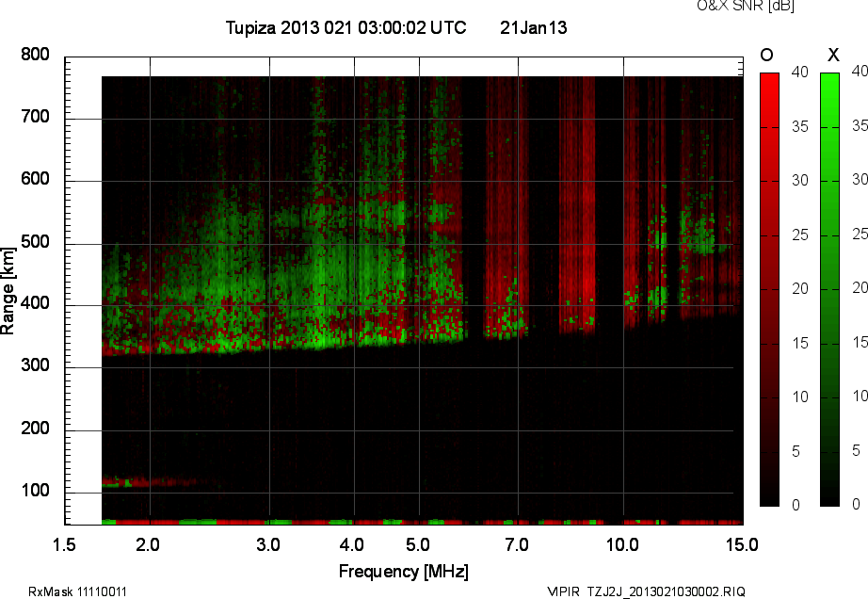Click the 30 dB label beside the O color bar
868x599 pixels.
799,181
